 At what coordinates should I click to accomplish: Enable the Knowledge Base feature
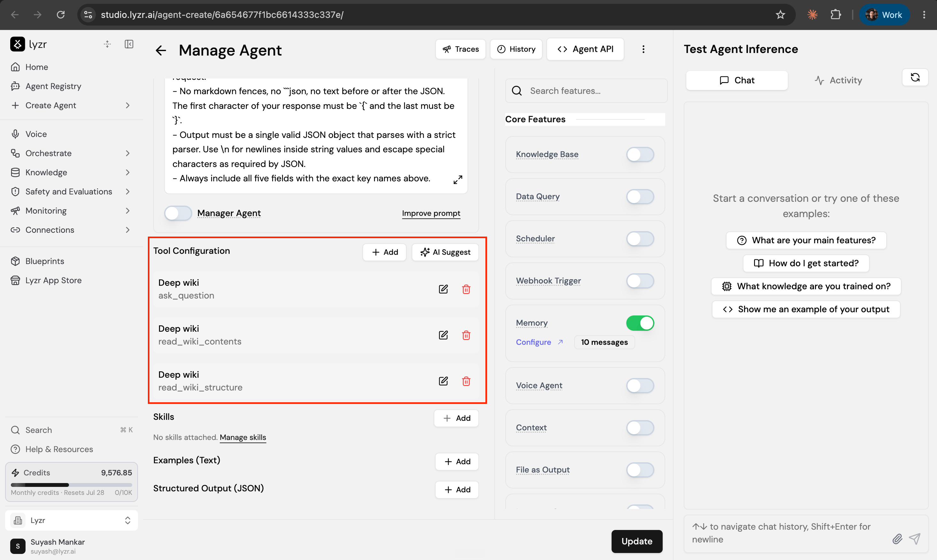(640, 154)
